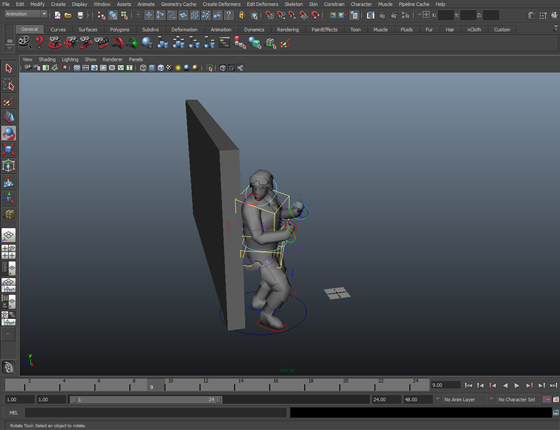
Task: Play backwards button
Action: click(505, 385)
